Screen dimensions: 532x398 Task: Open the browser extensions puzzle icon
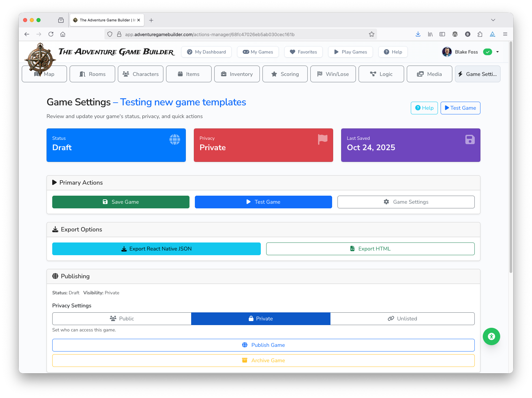click(x=480, y=34)
